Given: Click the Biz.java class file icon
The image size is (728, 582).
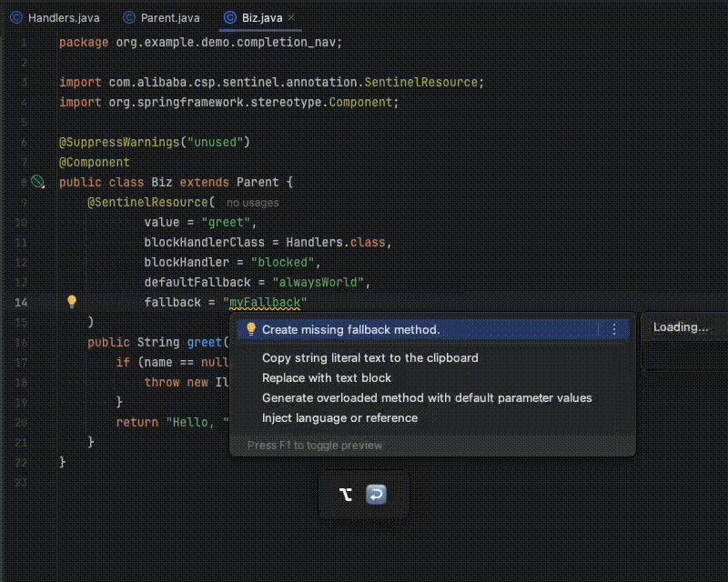Looking at the screenshot, I should click(x=230, y=17).
